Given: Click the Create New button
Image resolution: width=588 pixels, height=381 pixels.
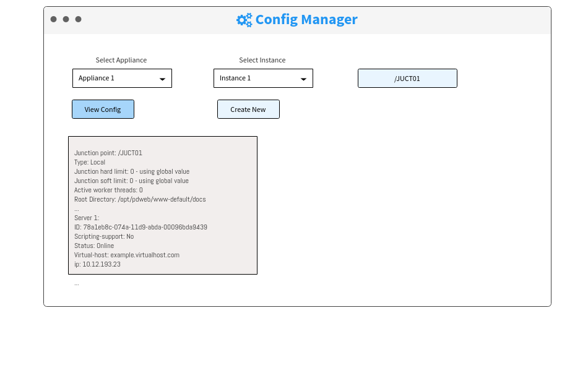Looking at the screenshot, I should pos(249,109).
